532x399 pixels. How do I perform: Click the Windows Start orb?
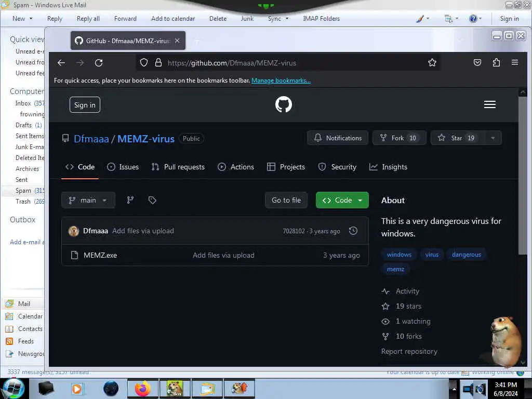click(13, 389)
